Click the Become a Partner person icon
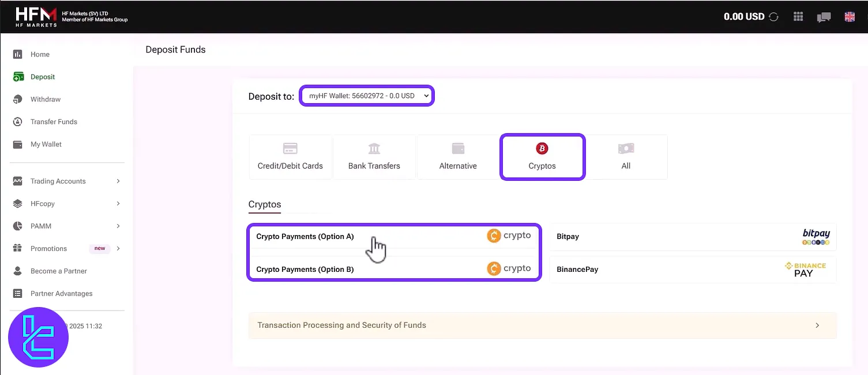This screenshot has width=868, height=375. (18, 271)
